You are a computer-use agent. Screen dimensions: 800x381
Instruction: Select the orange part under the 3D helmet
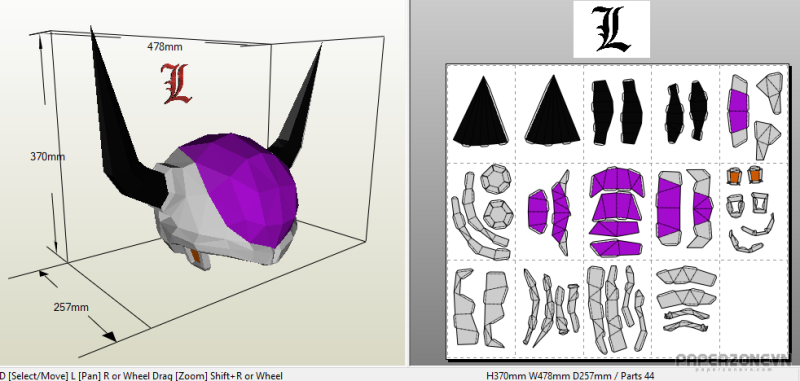[x=196, y=256]
